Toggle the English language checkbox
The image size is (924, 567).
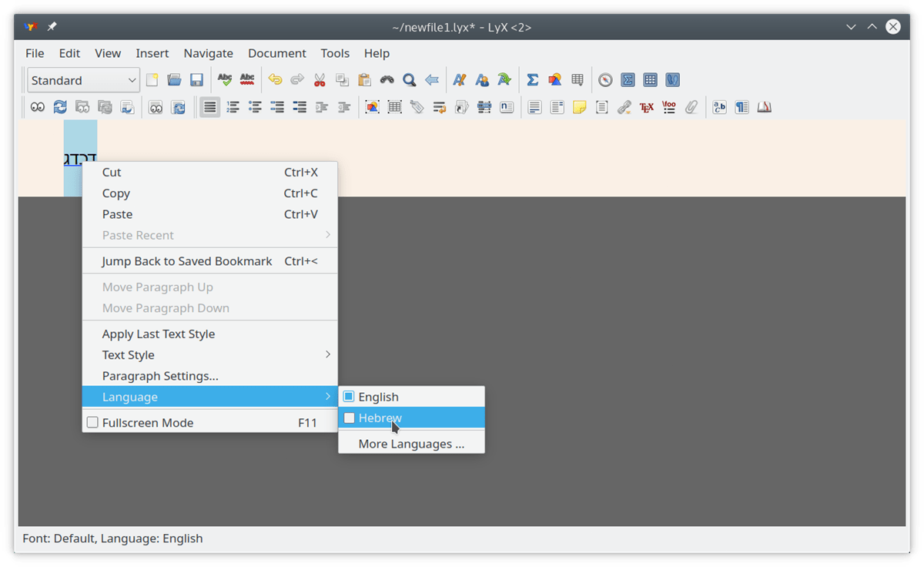pyautogui.click(x=349, y=397)
